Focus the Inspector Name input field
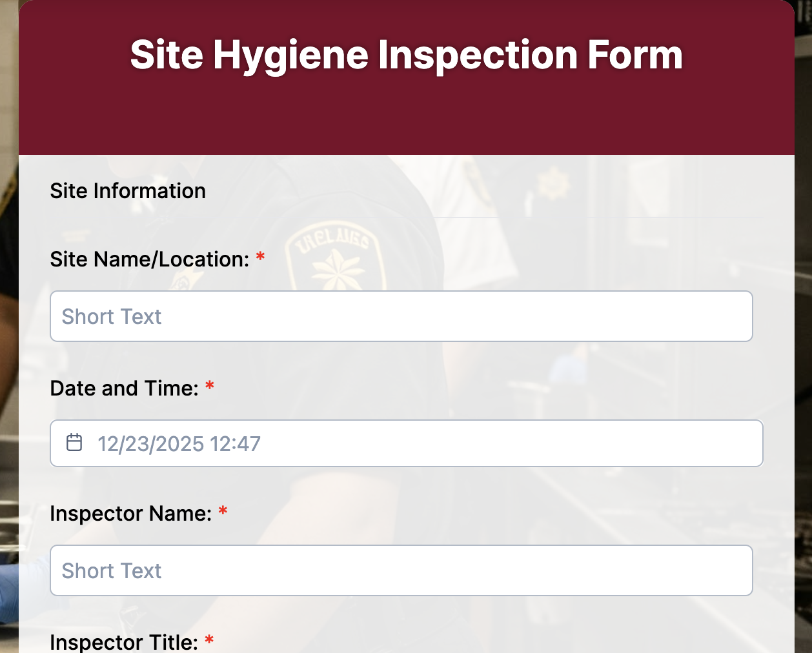 coord(401,570)
